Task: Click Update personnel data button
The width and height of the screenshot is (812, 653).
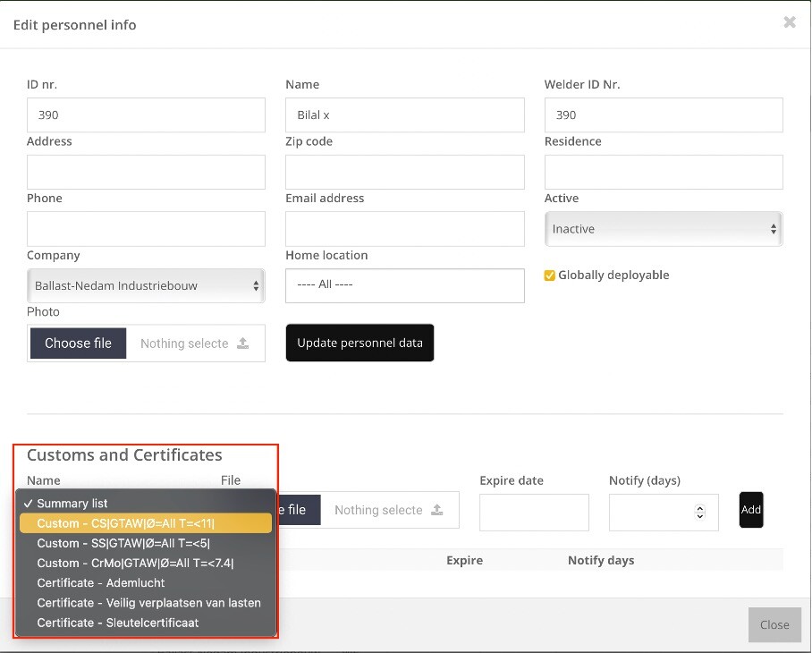Action: pos(359,343)
